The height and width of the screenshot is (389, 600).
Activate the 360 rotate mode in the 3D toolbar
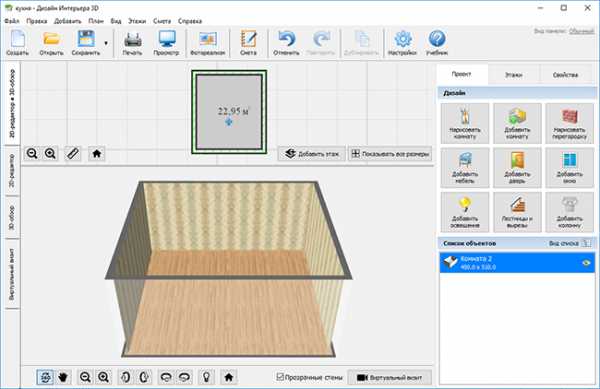click(x=45, y=377)
